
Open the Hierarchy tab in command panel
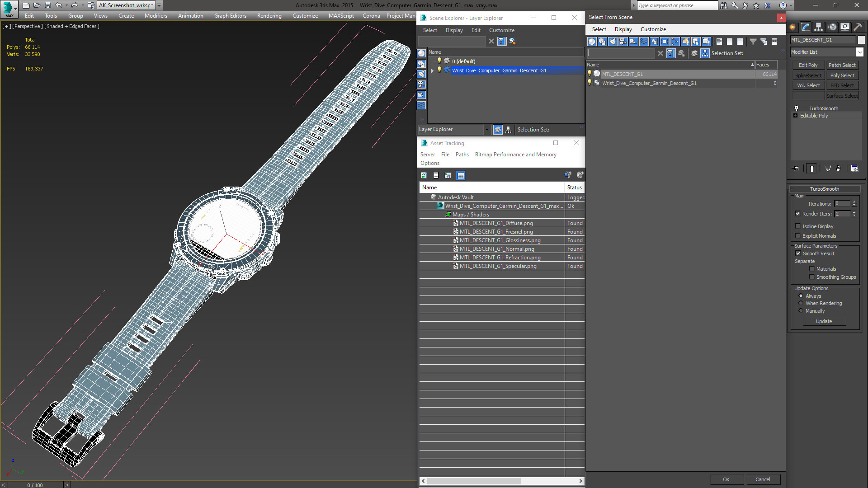tap(819, 27)
